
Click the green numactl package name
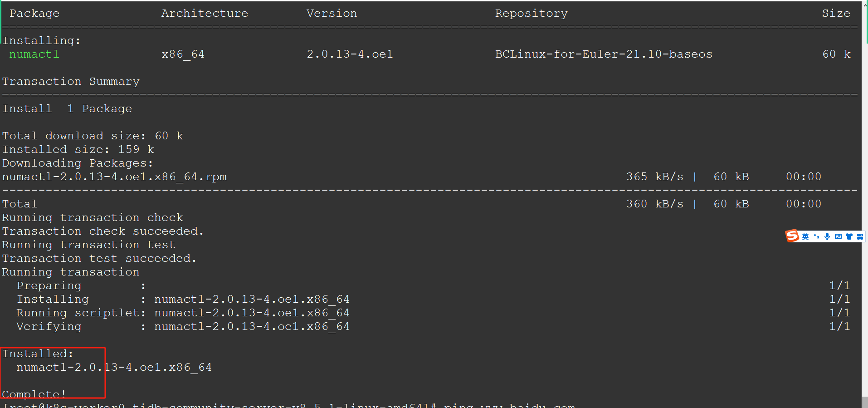click(x=34, y=54)
